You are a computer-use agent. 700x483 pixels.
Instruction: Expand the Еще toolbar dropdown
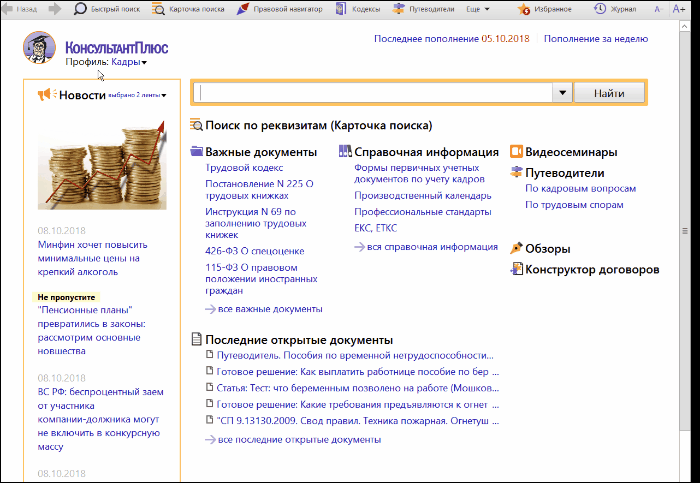[478, 9]
